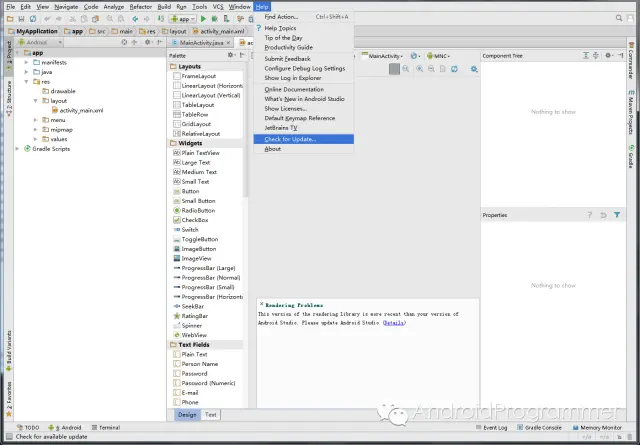Click zoom out icon in design toolbar
The width and height of the screenshot is (640, 445).
tap(431, 69)
